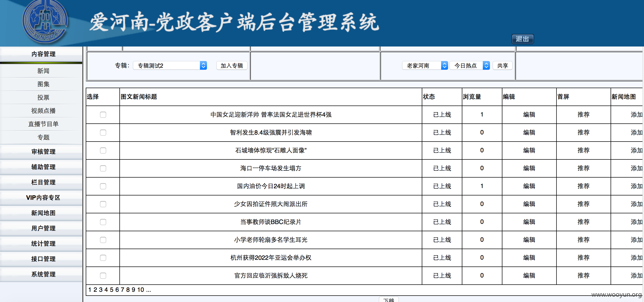Tick the checkbox for 海口一停车场发生塌方 row
The height and width of the screenshot is (302, 644).
tap(103, 168)
